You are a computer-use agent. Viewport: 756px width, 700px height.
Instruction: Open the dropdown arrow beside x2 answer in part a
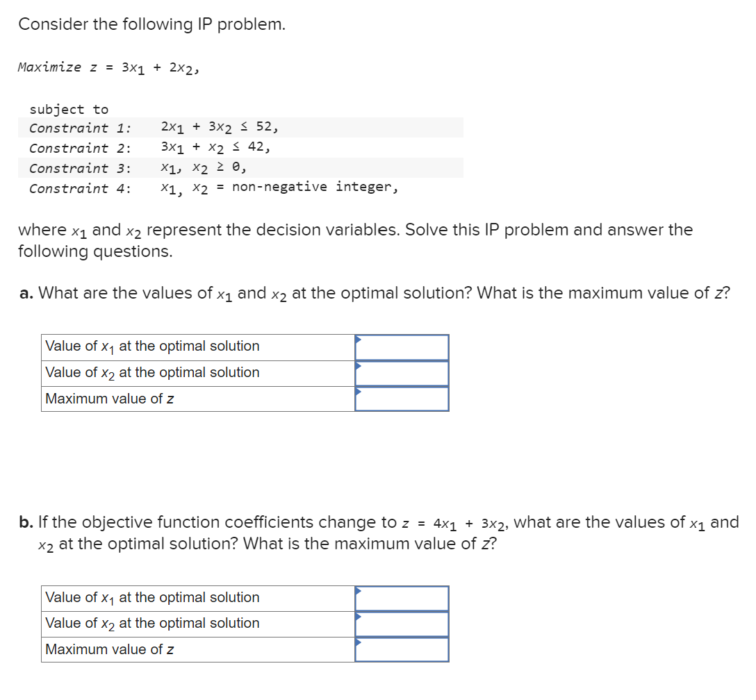pyautogui.click(x=357, y=366)
